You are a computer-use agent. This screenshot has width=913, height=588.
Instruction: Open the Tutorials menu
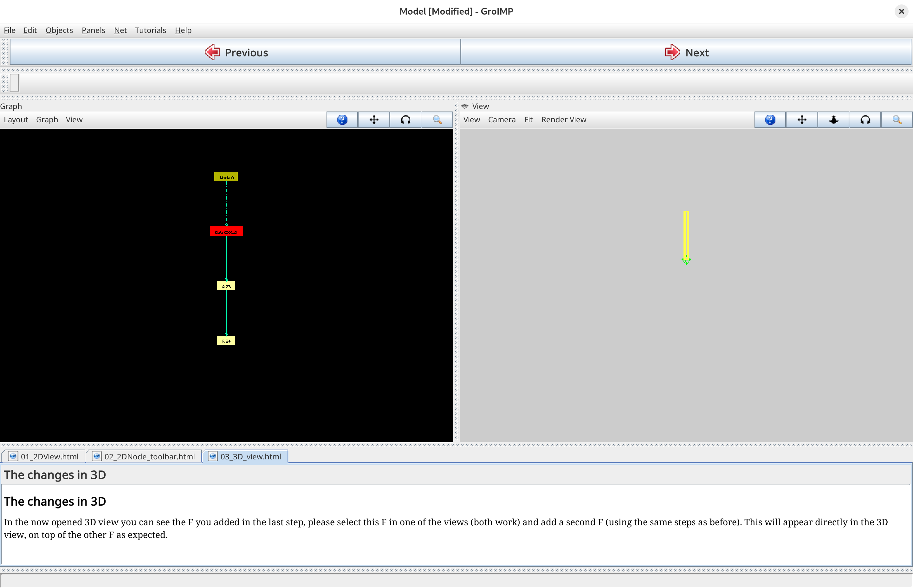click(x=150, y=30)
